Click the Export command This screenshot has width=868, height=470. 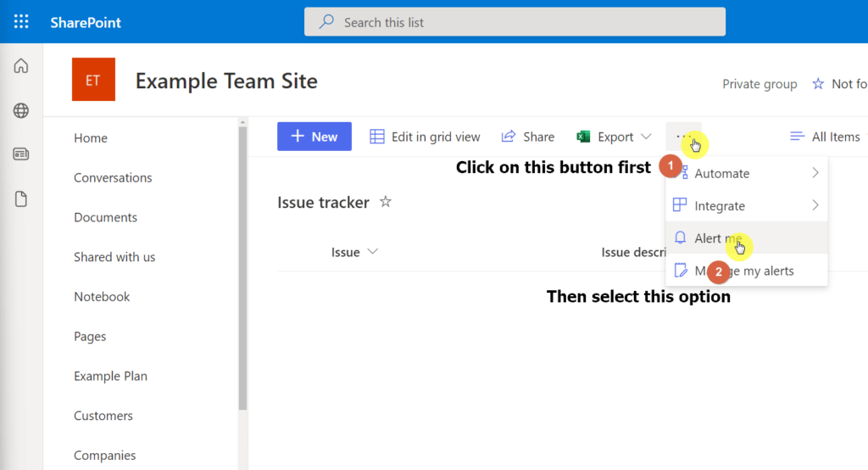tap(614, 137)
